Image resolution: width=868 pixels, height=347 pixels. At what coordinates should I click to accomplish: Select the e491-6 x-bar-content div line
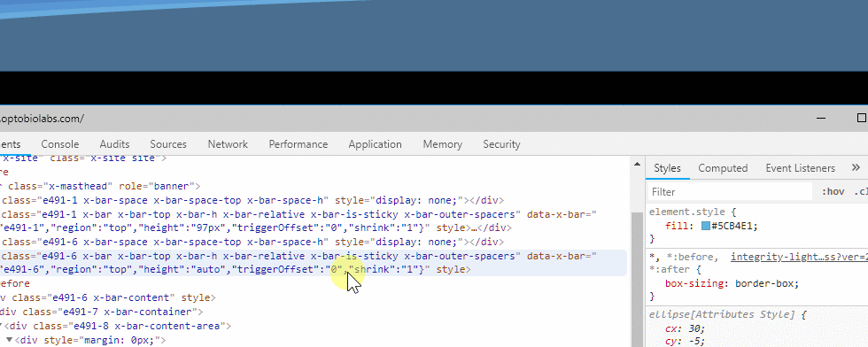pyautogui.click(x=108, y=297)
